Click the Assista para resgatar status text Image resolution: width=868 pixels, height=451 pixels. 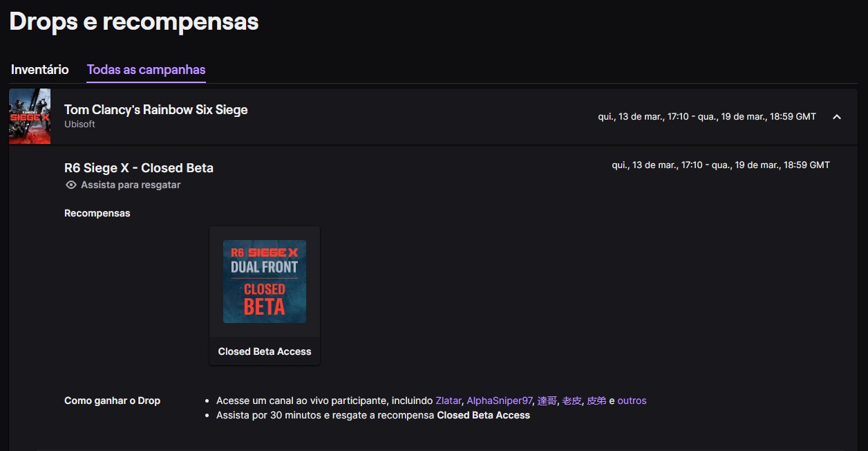point(131,185)
